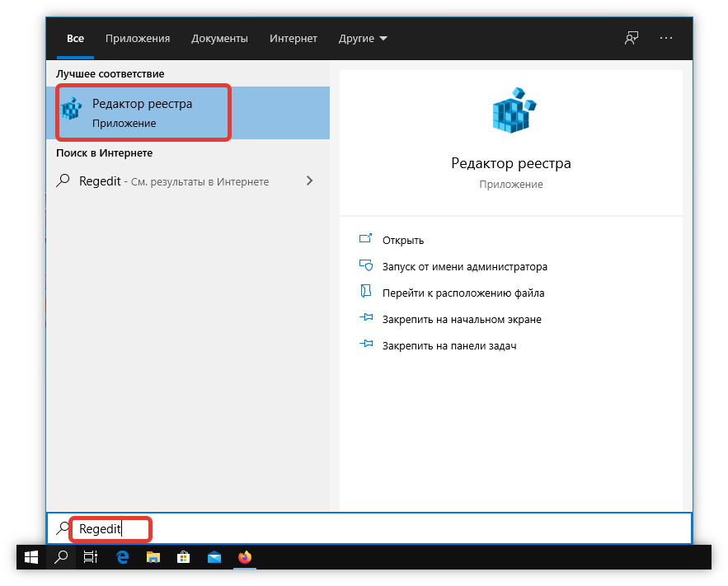Click the Windows Start button
The width and height of the screenshot is (728, 586).
(x=31, y=557)
